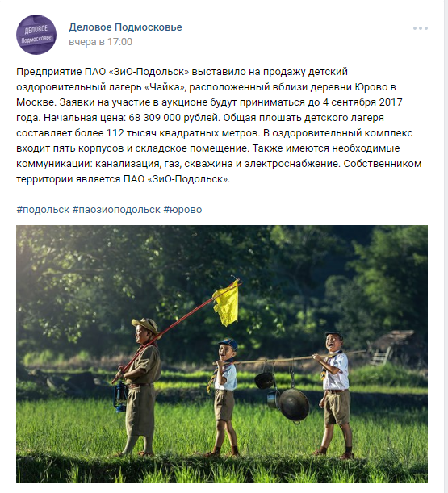
Task: Click the price '68 309 000 рублей' text
Action: tap(174, 118)
